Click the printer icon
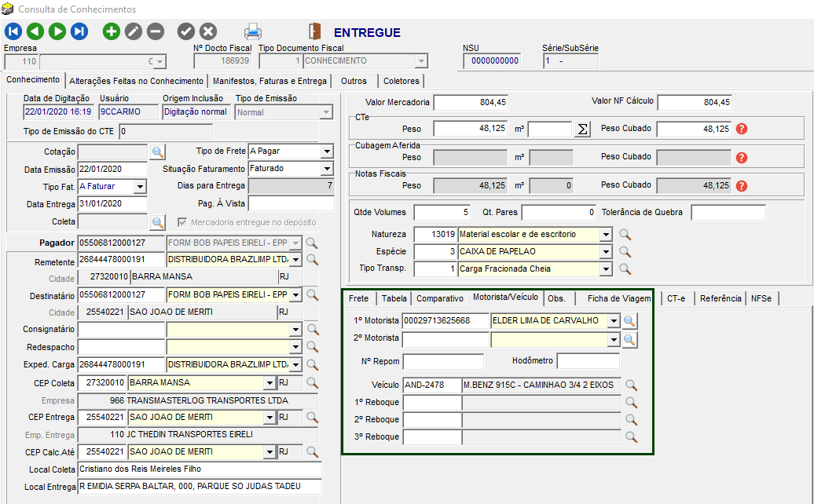This screenshot has width=814, height=504. (x=253, y=31)
